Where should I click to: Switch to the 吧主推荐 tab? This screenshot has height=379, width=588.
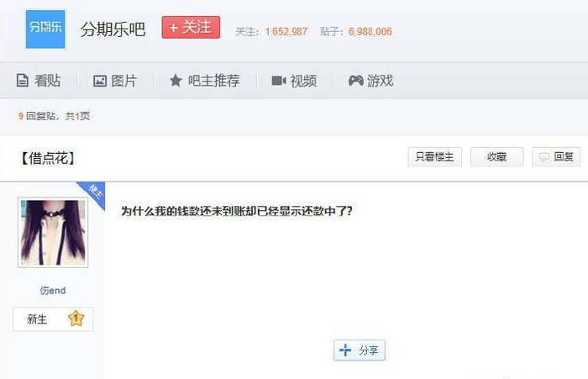(205, 81)
